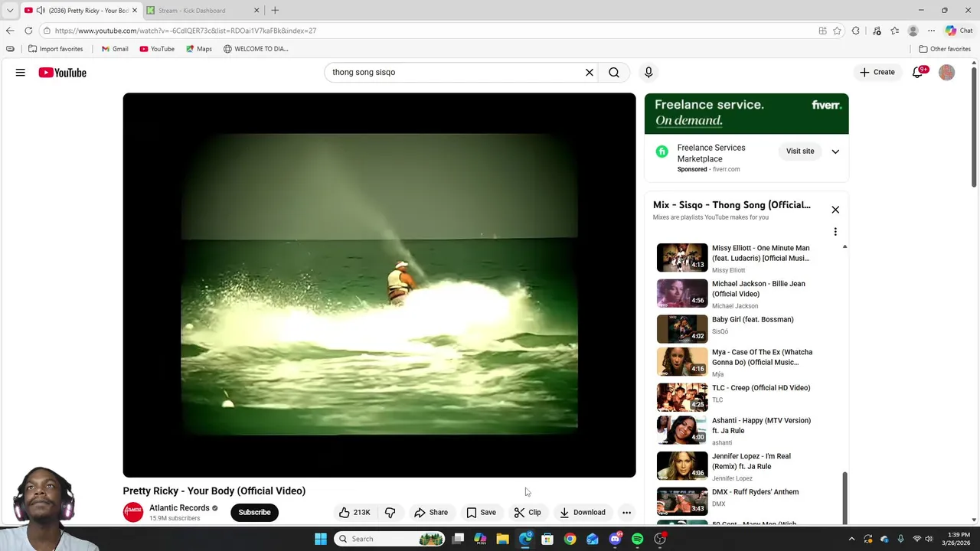This screenshot has width=980, height=551.
Task: Select the Pretty Ricky YouTube tab
Action: point(80,11)
